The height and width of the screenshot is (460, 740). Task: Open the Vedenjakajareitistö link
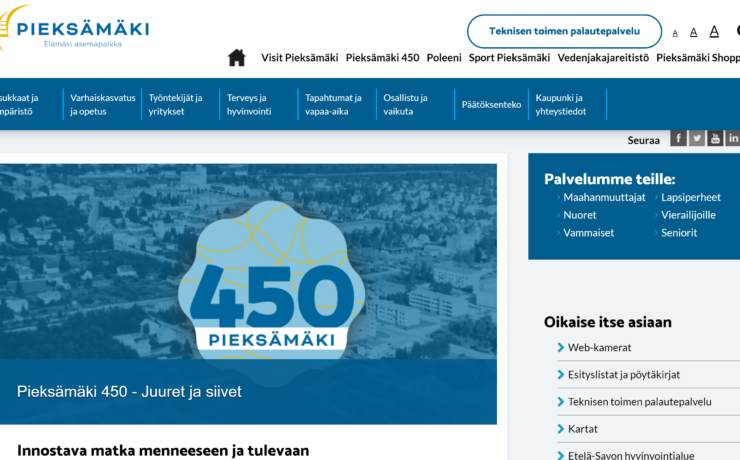tap(603, 58)
